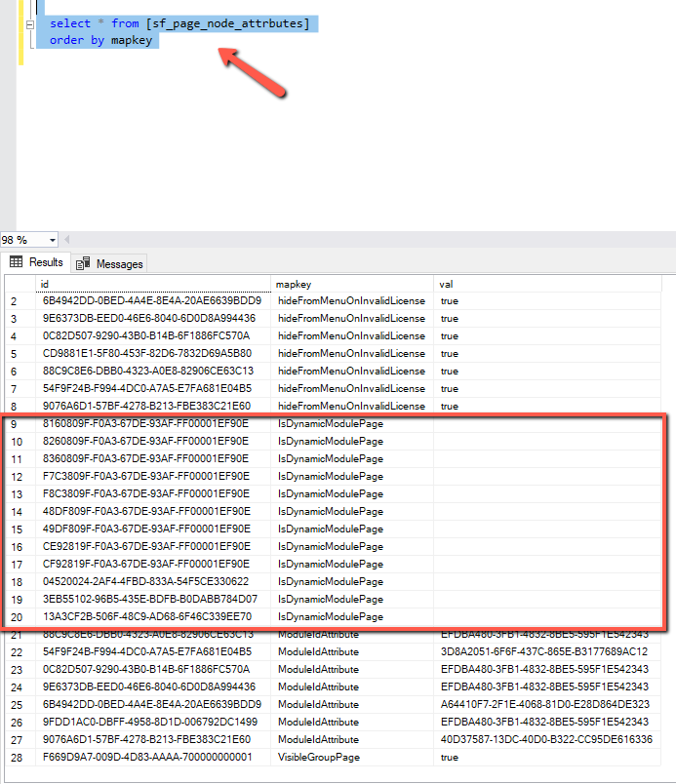This screenshot has width=676, height=784.
Task: Click id cell CD9881E1-5F80-453F-82D6-7832D69A5B80
Action: (x=153, y=354)
